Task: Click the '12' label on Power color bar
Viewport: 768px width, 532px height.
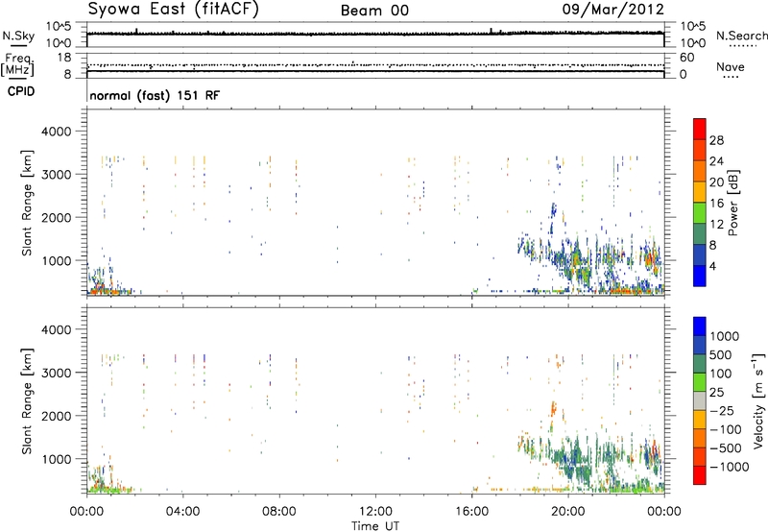Action: [716, 225]
